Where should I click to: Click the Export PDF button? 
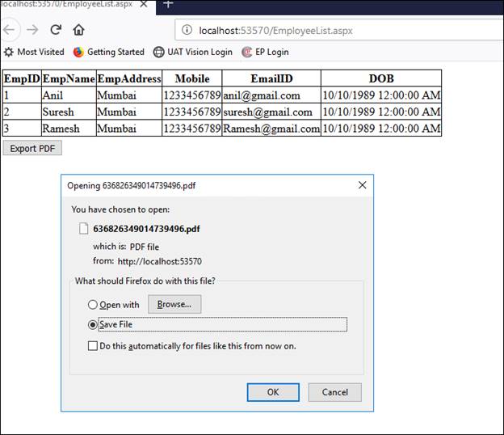tap(32, 149)
